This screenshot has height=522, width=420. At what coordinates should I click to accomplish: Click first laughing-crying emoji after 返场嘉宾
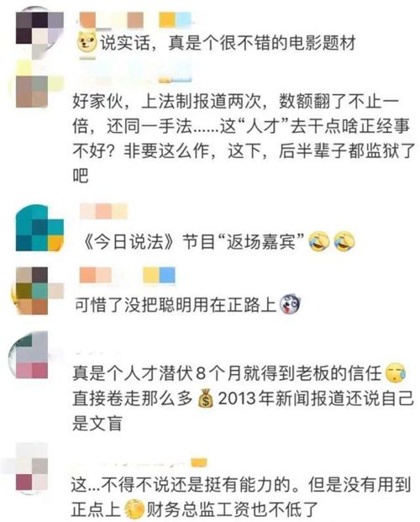[319, 241]
